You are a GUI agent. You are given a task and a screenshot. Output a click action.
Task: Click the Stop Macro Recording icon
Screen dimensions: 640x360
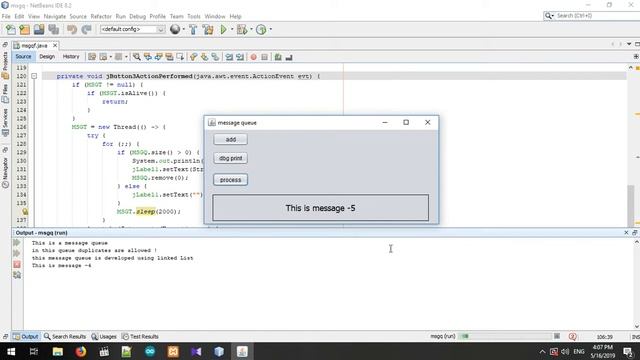coord(264,57)
